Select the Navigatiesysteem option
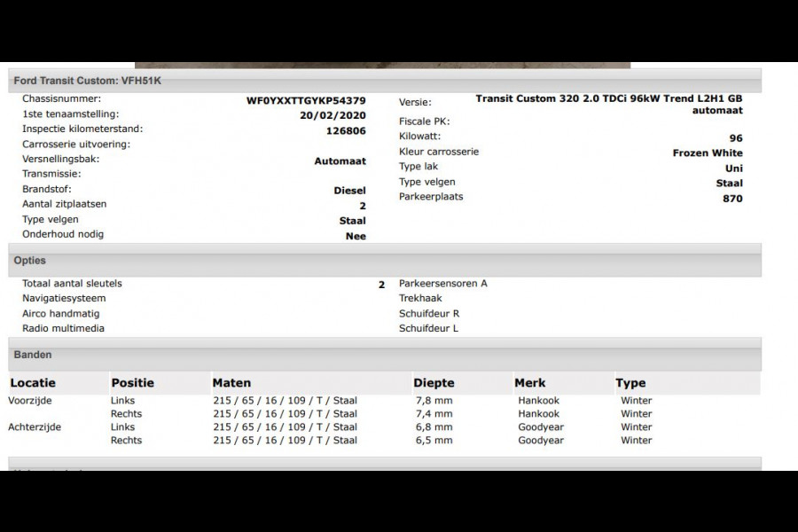The image size is (798, 532). pyautogui.click(x=64, y=299)
